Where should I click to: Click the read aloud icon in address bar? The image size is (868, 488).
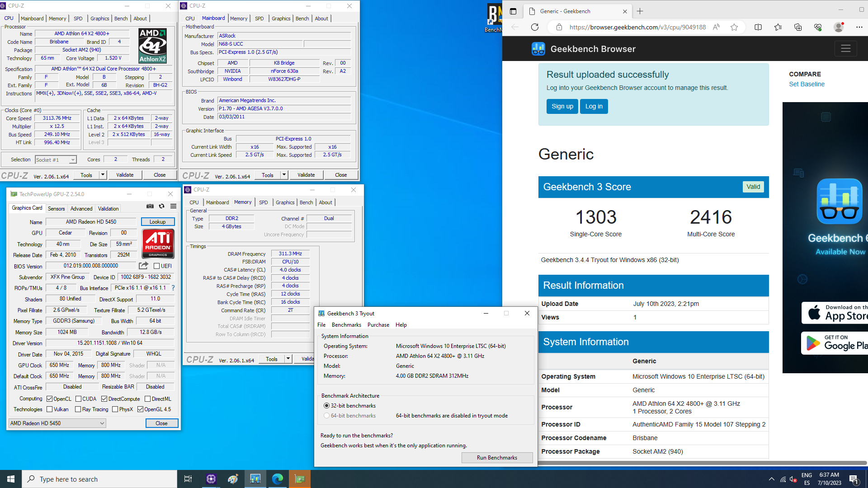716,27
